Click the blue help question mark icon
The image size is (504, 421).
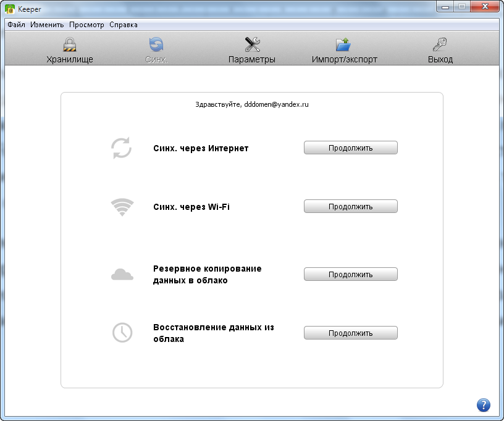pos(483,405)
